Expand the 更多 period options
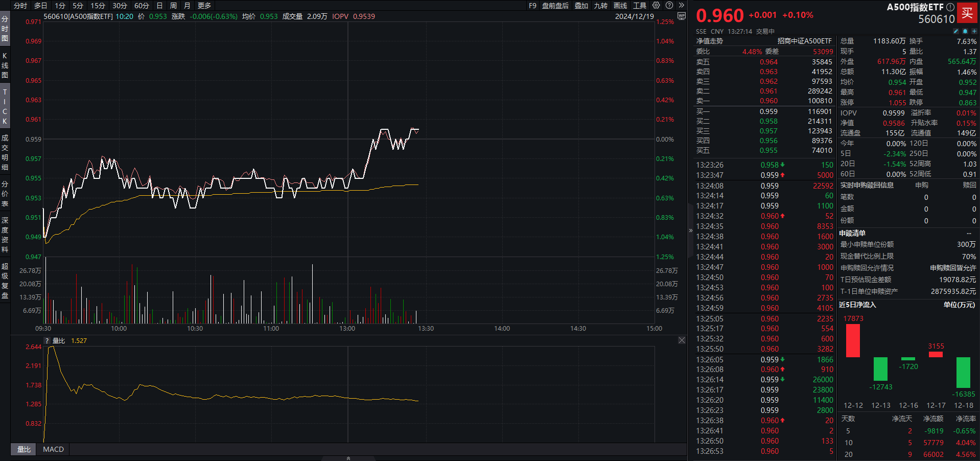Viewport: 980px width, 461px height. tap(204, 6)
